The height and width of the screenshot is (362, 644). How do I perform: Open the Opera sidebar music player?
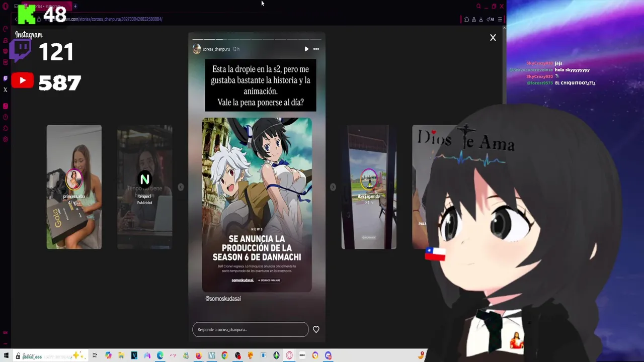pos(6,106)
